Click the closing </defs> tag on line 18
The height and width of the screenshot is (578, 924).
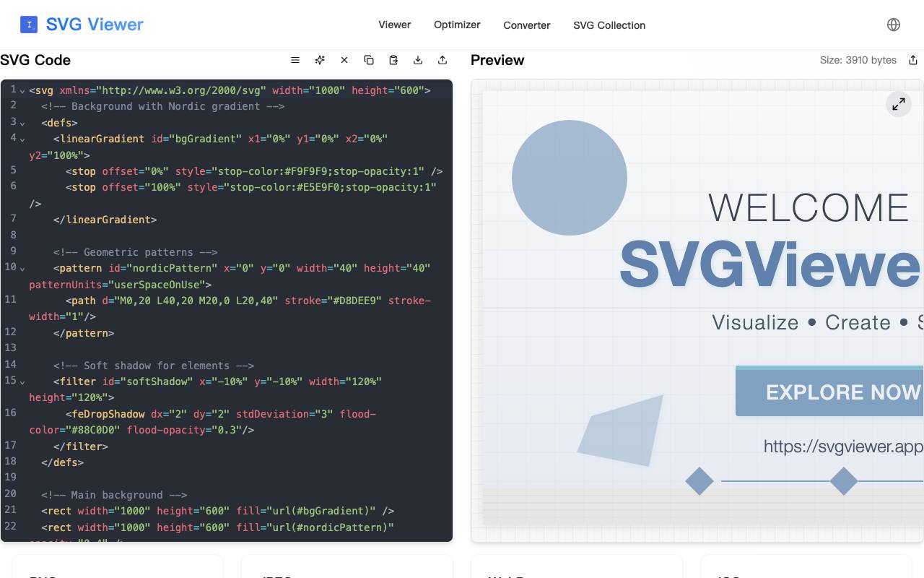coord(62,462)
